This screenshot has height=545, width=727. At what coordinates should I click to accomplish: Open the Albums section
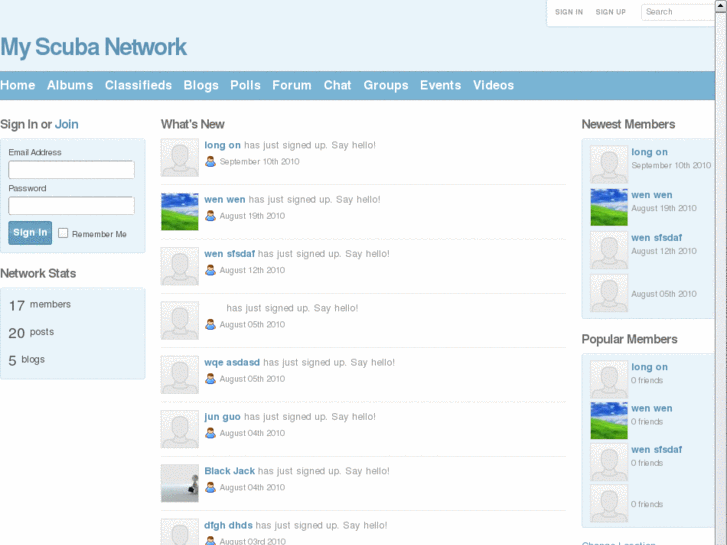(70, 85)
